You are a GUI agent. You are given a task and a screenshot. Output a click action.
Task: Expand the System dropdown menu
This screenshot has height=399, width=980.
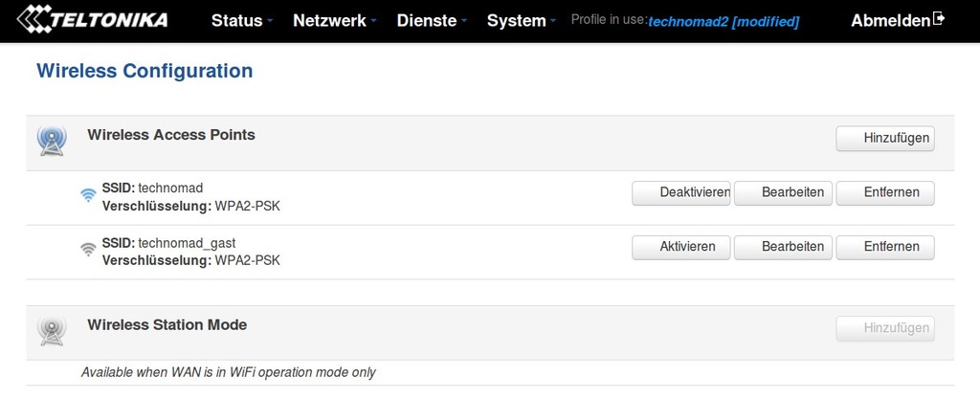tap(522, 21)
